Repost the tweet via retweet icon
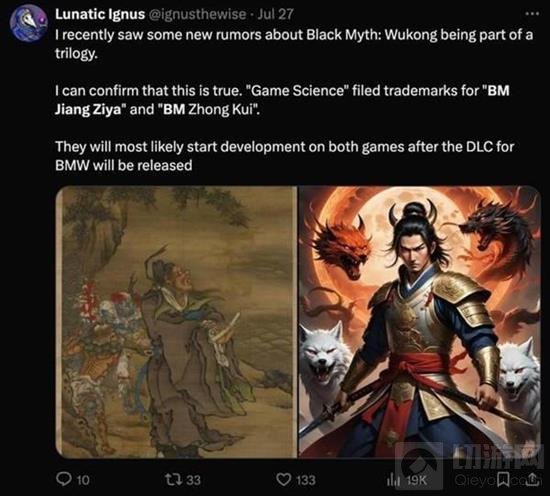This screenshot has height=496, width=550. 173,479
